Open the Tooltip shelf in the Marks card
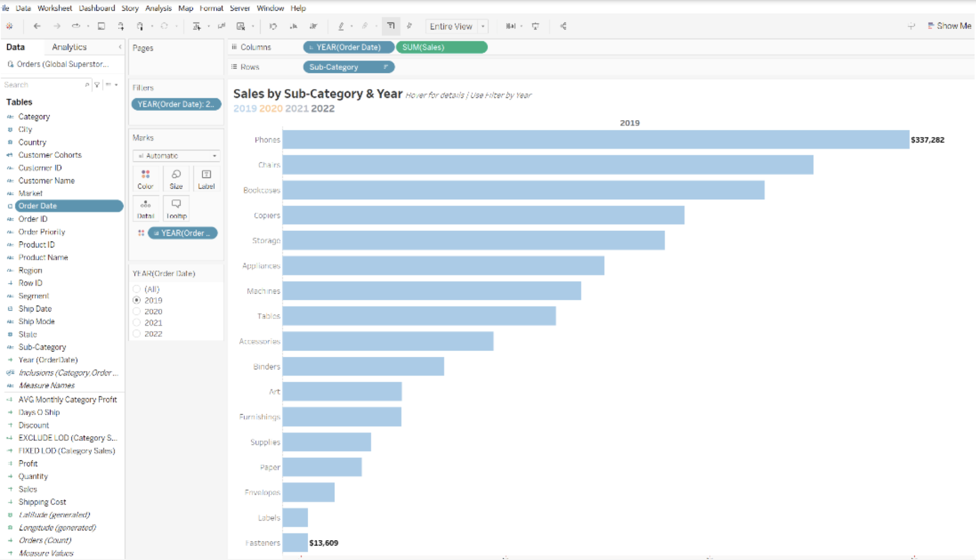976x560 pixels. point(176,208)
